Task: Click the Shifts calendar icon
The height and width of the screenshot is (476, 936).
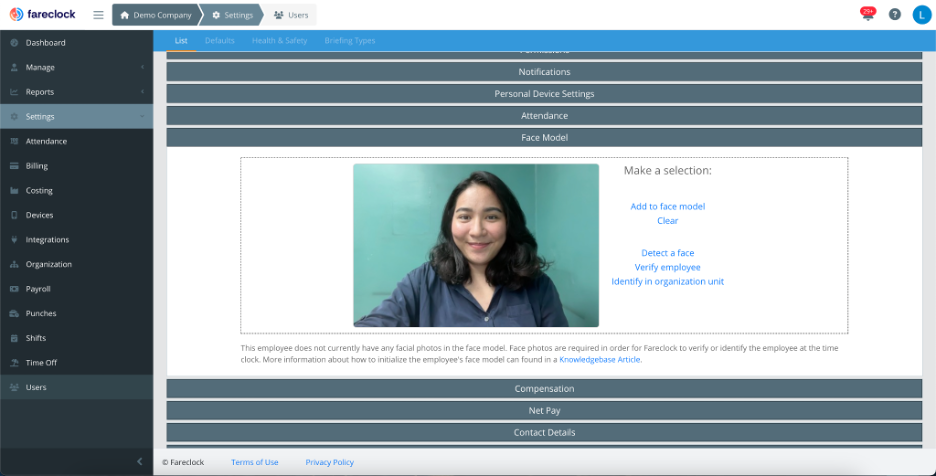Action: pyautogui.click(x=14, y=338)
